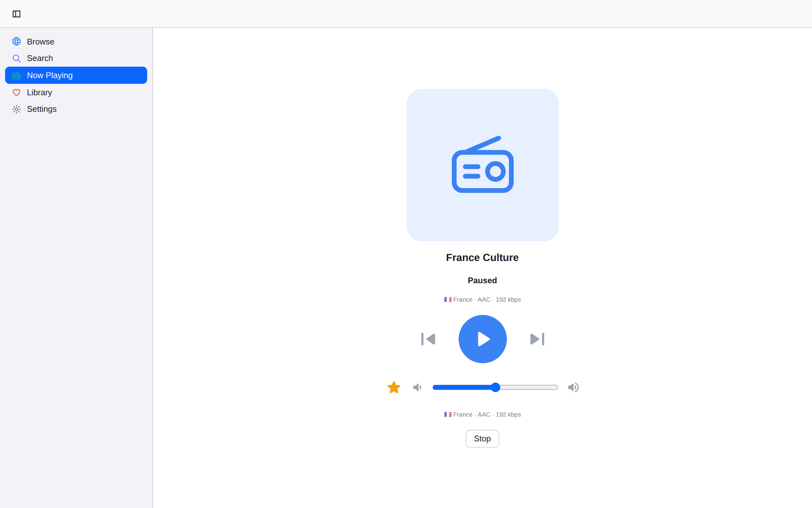Click the station info line above Stop
The image size is (812, 508).
(482, 415)
